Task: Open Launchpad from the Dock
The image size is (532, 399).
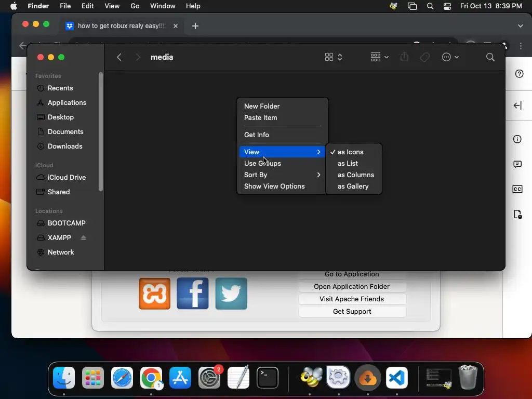Action: [93, 378]
